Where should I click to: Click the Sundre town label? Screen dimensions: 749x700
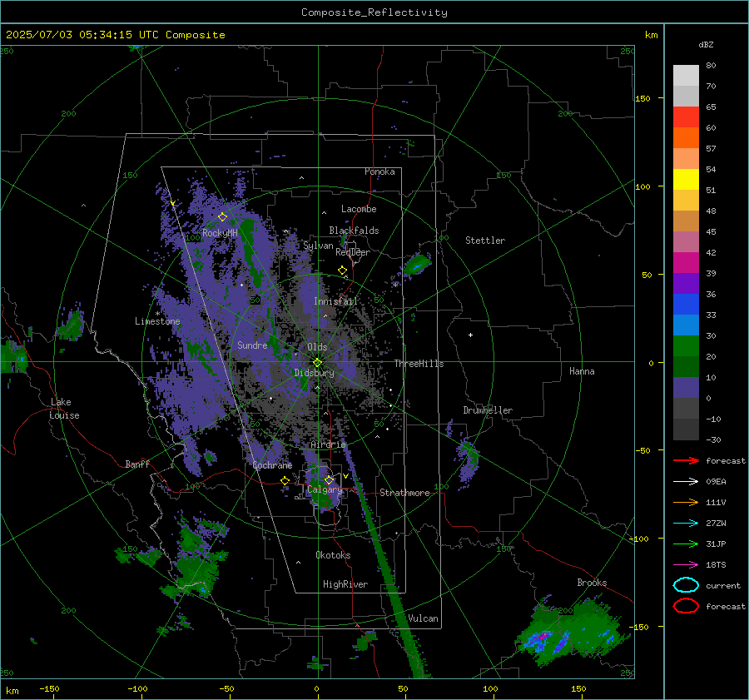tap(252, 345)
